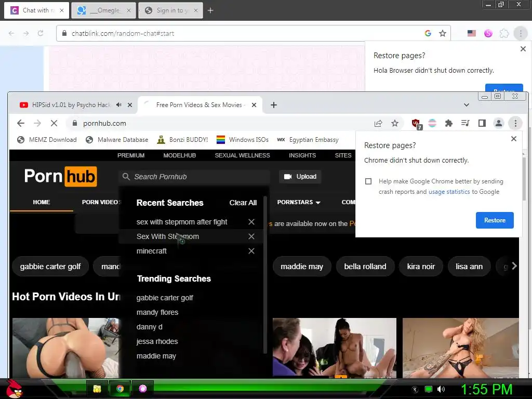Screen dimensions: 532x399
Task: Open Chrome media controls icon
Action: [465, 123]
